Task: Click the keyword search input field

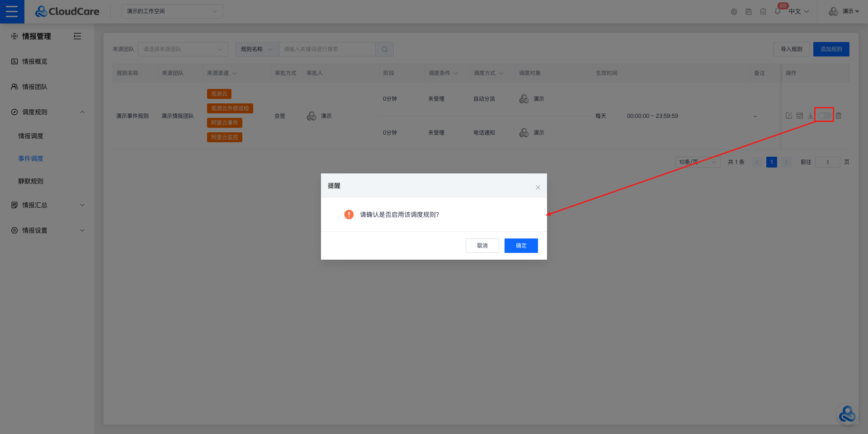Action: tap(327, 49)
